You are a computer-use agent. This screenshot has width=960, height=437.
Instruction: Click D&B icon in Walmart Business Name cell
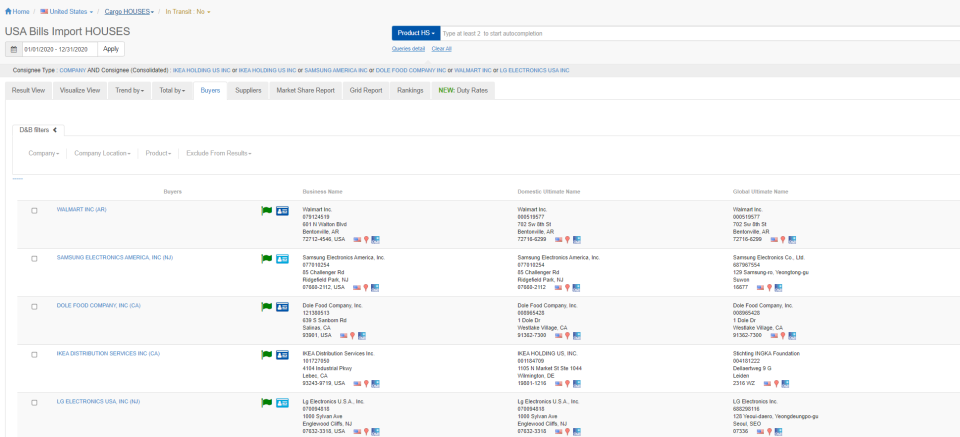[375, 240]
